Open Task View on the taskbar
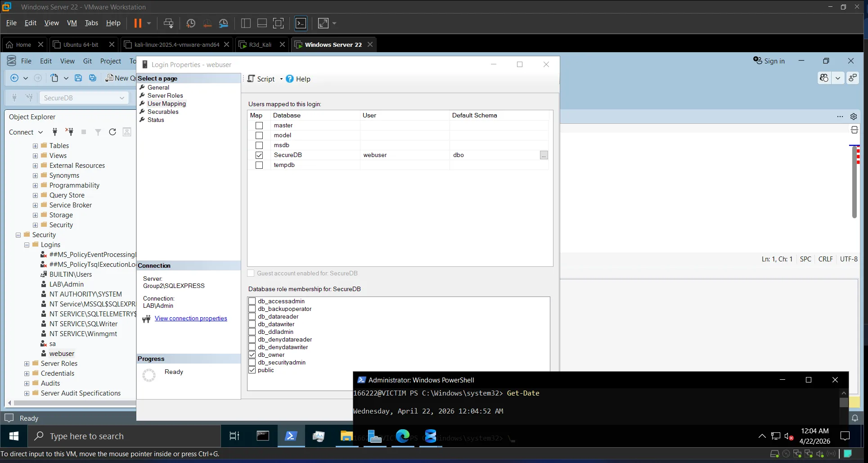The height and width of the screenshot is (463, 868). (x=234, y=436)
